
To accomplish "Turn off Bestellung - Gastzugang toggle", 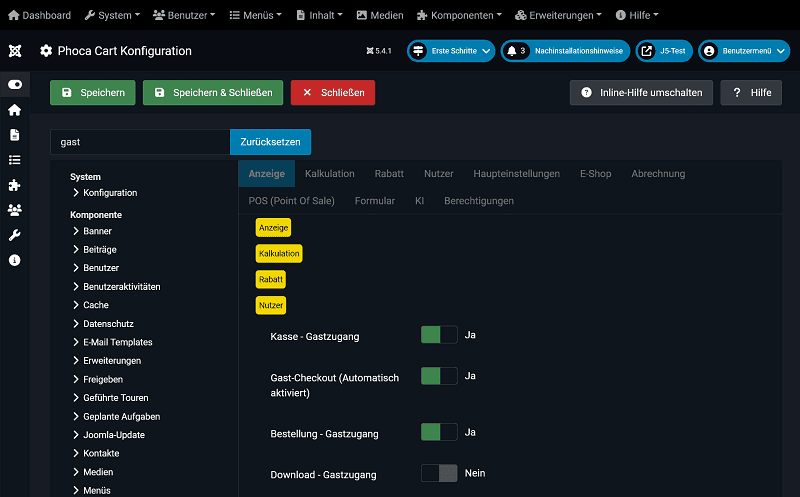I will [439, 432].
